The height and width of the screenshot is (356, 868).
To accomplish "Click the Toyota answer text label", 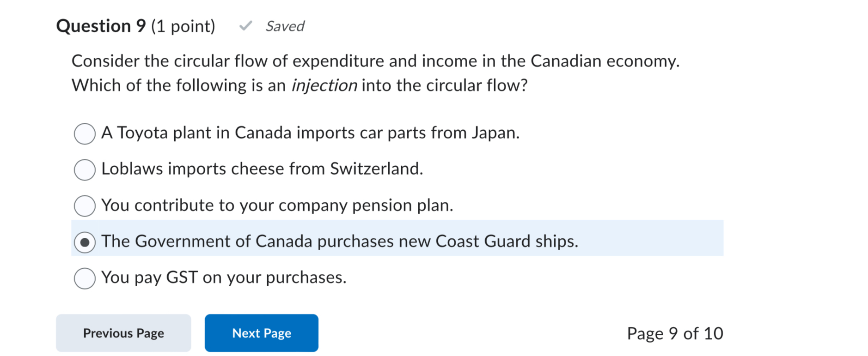I will (311, 133).
